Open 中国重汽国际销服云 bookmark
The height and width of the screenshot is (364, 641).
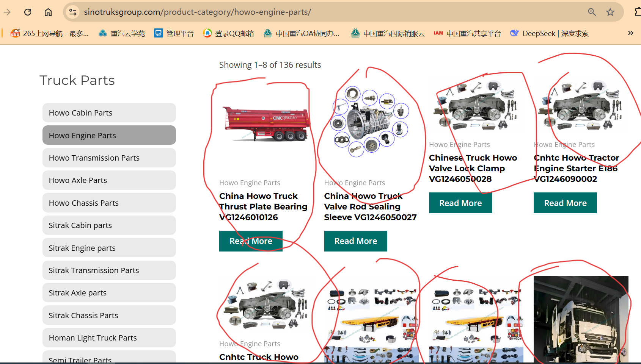pyautogui.click(x=388, y=33)
